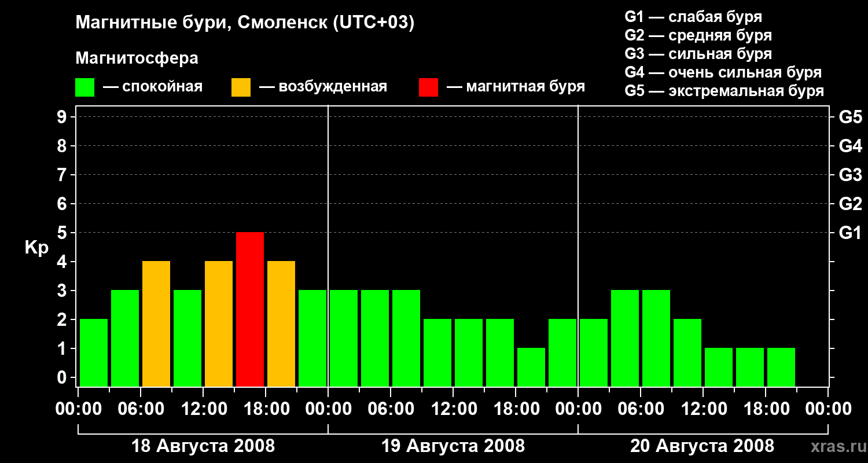The width and height of the screenshot is (868, 463).
Task: Click the G2 — средняя буря legend text
Action: pos(698,35)
